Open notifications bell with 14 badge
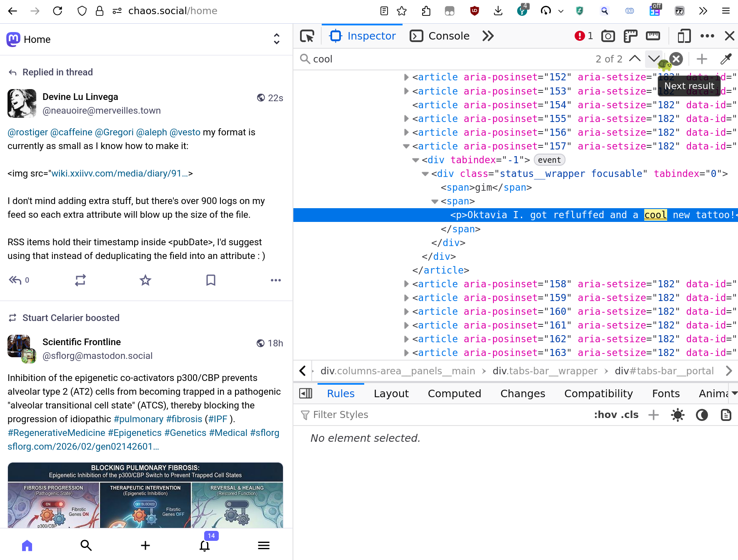738x560 pixels. pos(205,545)
